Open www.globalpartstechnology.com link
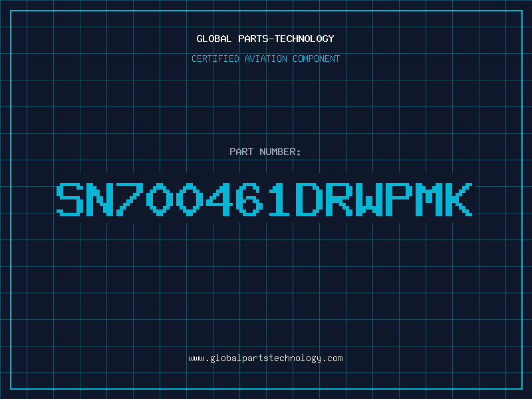Screen dimensions: 532x399 [x=265, y=358]
